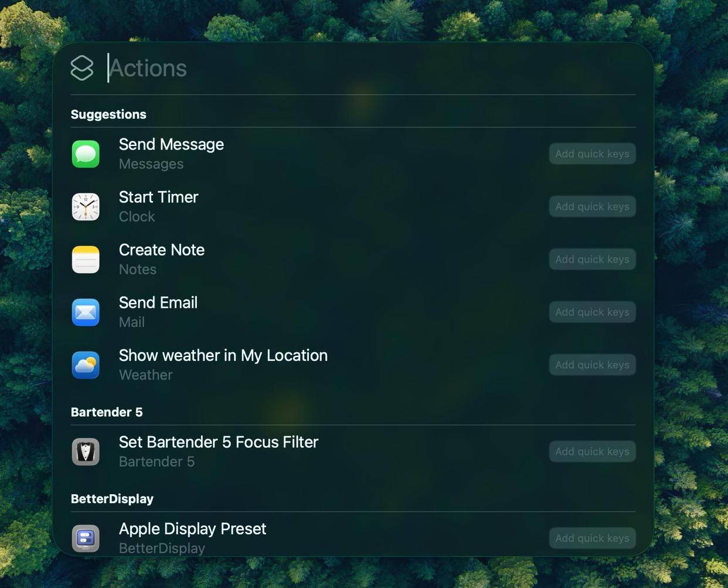This screenshot has width=728, height=588.
Task: Add quick keys for Send Email
Action: click(592, 312)
